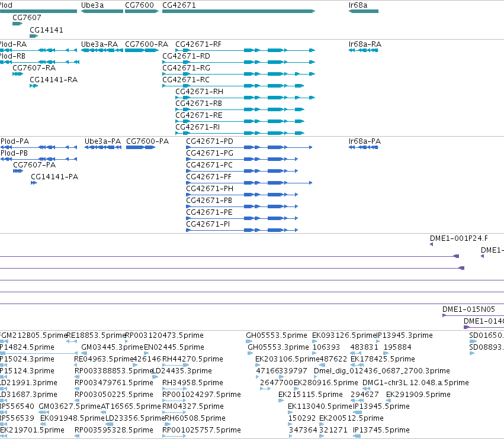Click protein CG42671-PG label
504x439 pixels.
tap(210, 153)
